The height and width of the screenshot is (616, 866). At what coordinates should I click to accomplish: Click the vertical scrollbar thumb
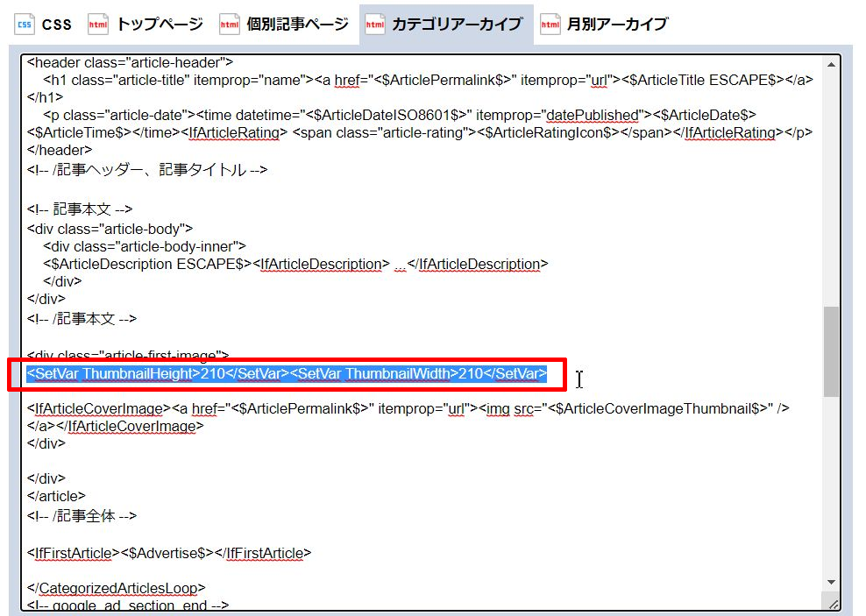831,351
